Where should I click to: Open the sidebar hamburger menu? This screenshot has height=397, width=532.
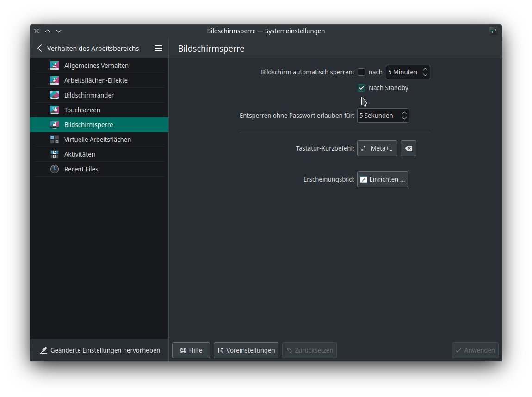tap(159, 48)
